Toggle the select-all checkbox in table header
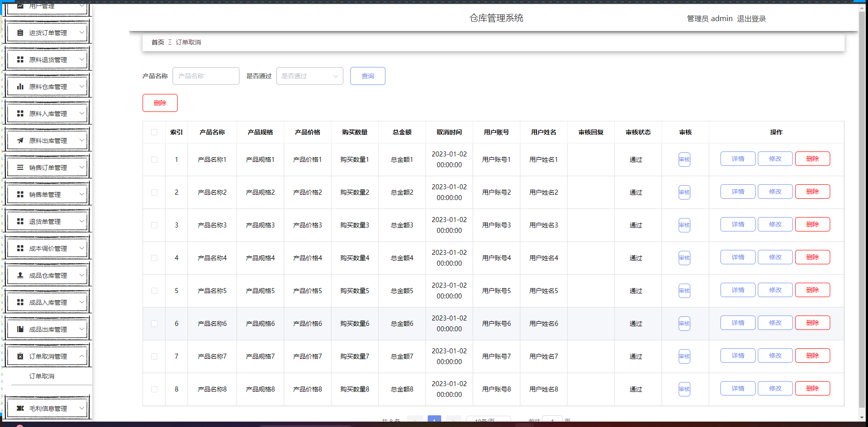This screenshot has width=868, height=427. tap(154, 132)
